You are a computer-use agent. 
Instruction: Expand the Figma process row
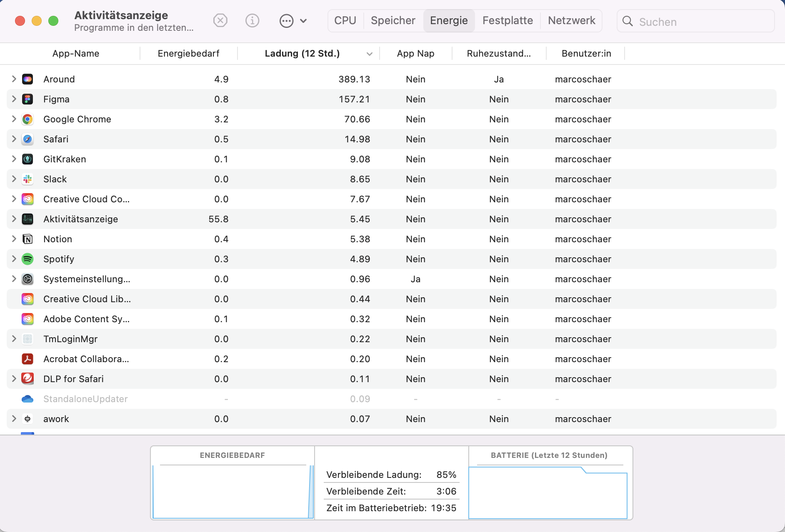tap(14, 99)
